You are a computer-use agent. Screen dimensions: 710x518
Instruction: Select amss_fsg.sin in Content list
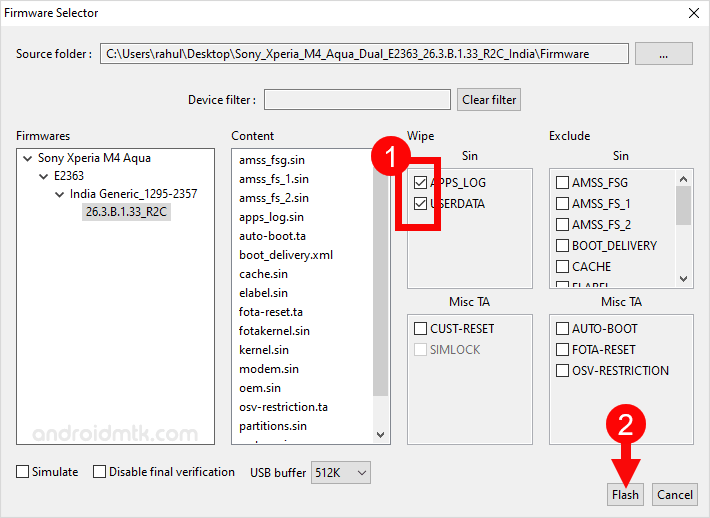point(272,160)
